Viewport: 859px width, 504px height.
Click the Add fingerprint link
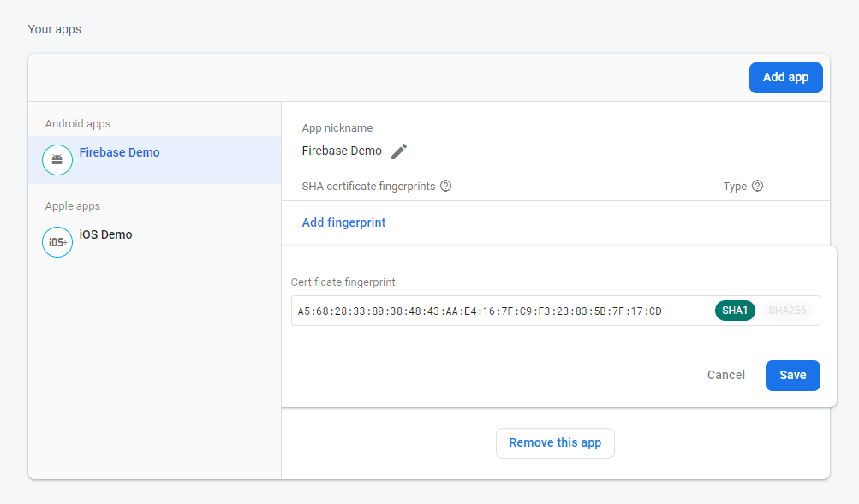click(343, 222)
